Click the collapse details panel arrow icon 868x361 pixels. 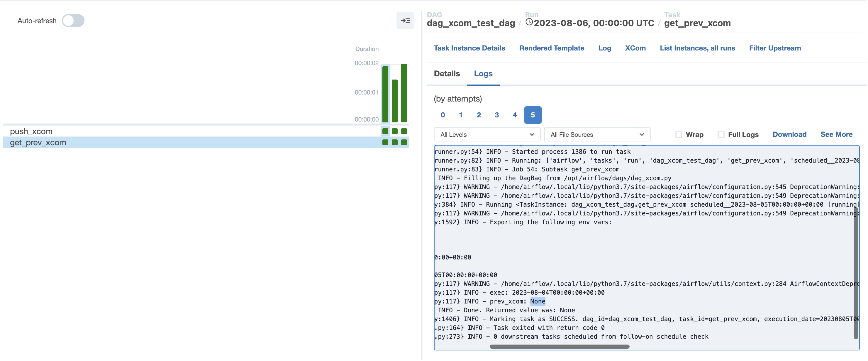tap(405, 21)
